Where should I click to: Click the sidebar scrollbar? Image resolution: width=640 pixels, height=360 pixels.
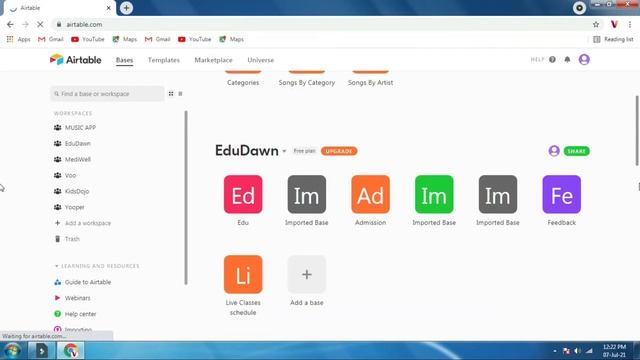(186, 198)
